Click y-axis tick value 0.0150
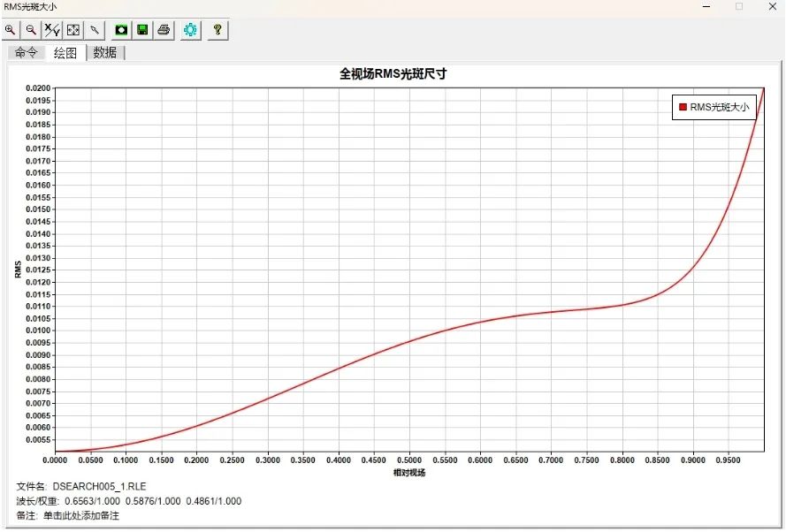 (38, 209)
